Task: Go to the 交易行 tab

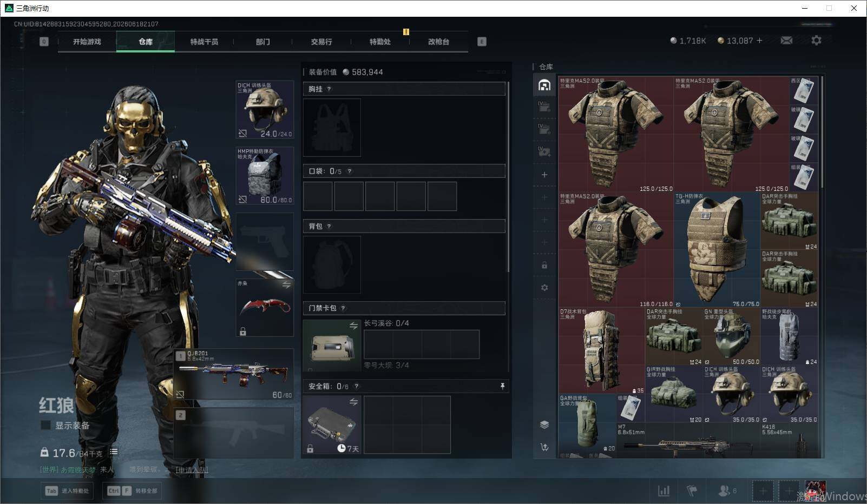Action: point(321,42)
